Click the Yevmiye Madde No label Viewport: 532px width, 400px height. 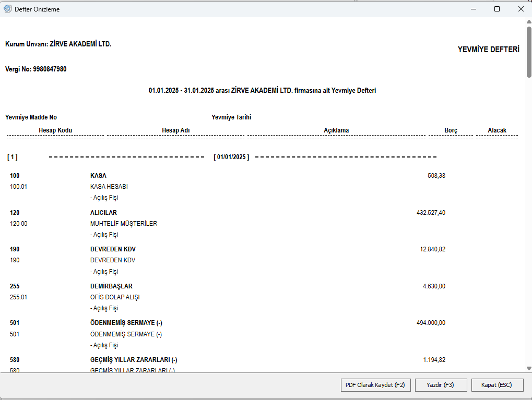click(31, 117)
